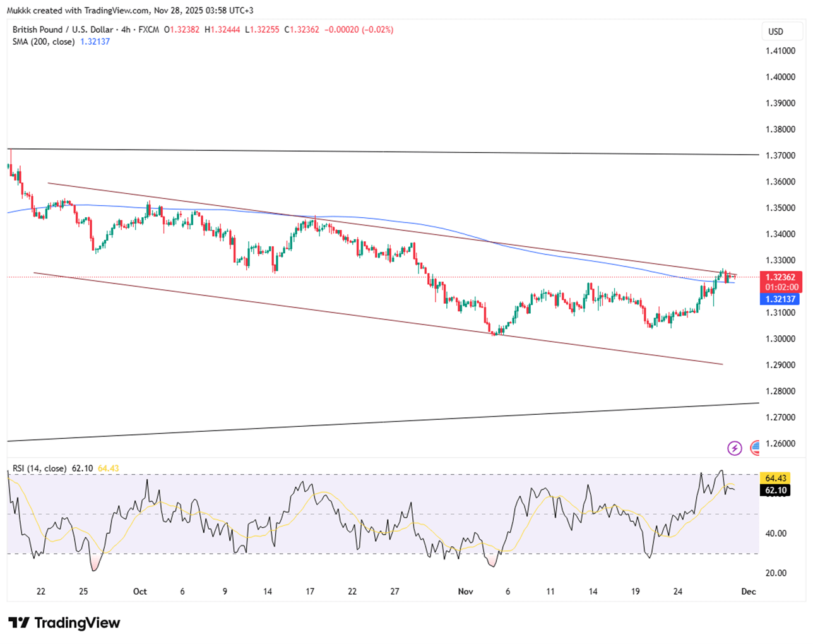Click the blue 1.32137 SMA price label
The height and width of the screenshot is (644, 813).
(x=780, y=299)
